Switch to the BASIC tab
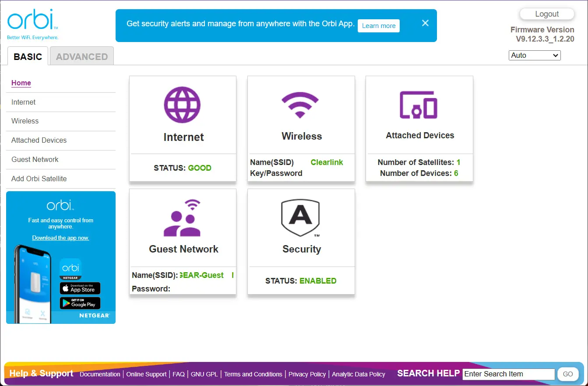The image size is (588, 386). [28, 56]
